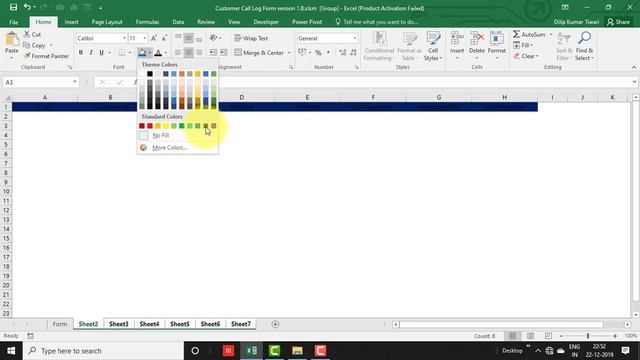Open the Merge & Center dropdown arrow
Screen dimensions: 640x360
click(x=289, y=53)
